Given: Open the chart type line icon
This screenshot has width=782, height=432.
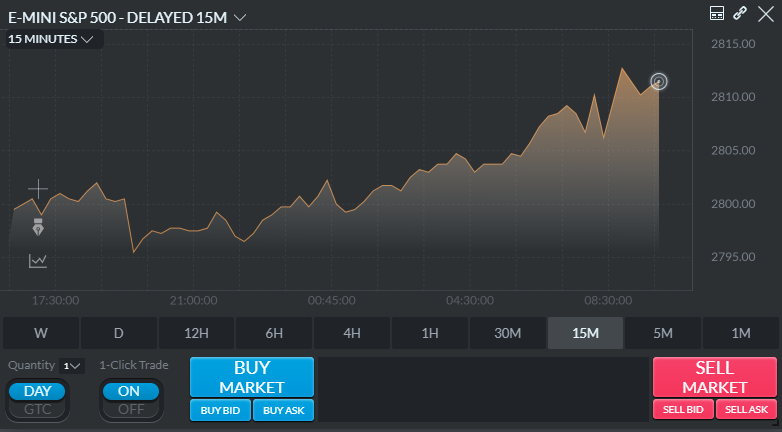Looking at the screenshot, I should coord(38,261).
